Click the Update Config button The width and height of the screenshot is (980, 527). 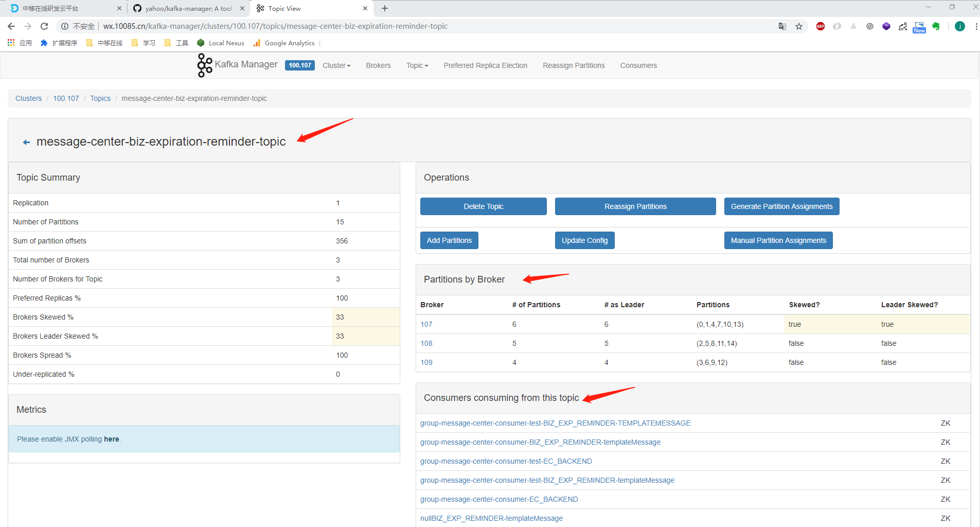(584, 240)
